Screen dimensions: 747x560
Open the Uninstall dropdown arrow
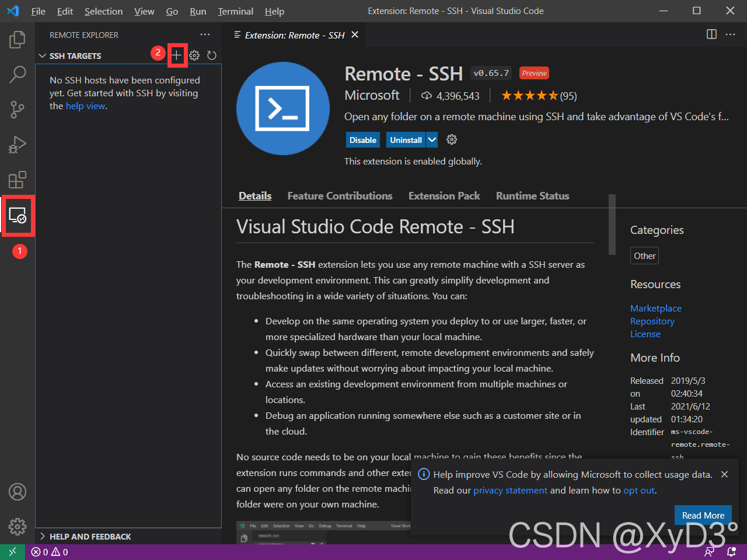click(x=432, y=140)
